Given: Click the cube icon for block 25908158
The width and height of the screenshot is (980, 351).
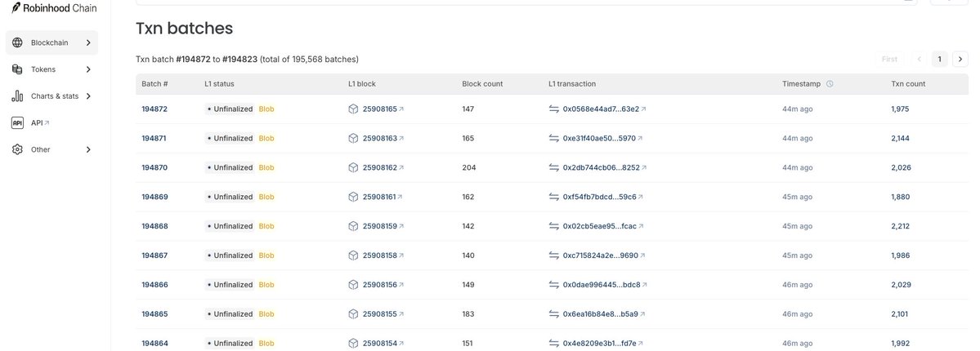Looking at the screenshot, I should coord(353,255).
